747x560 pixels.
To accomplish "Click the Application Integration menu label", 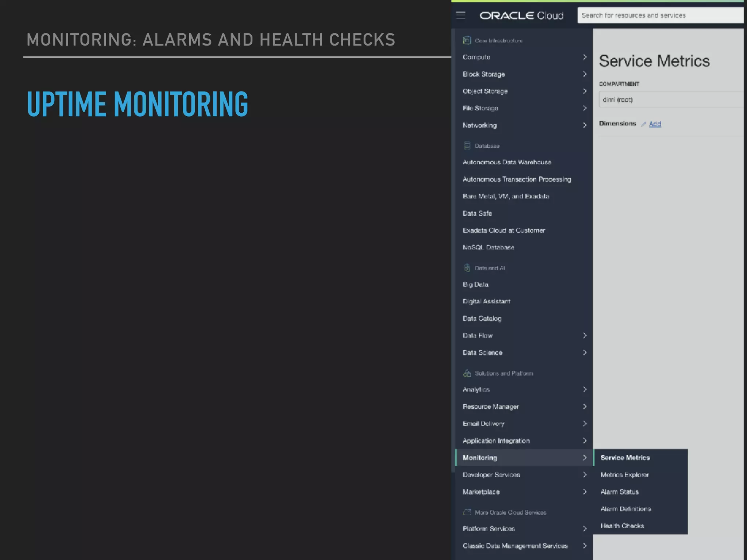I will (496, 441).
